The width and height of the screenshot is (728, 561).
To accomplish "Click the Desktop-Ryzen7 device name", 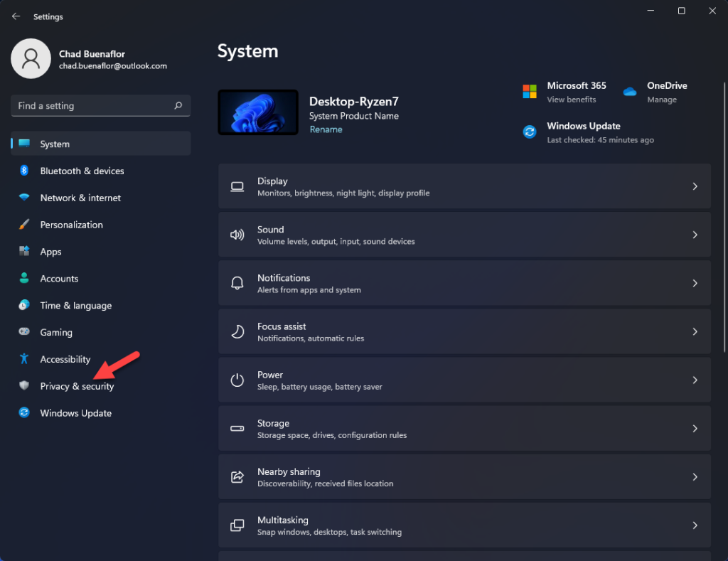I will [354, 101].
